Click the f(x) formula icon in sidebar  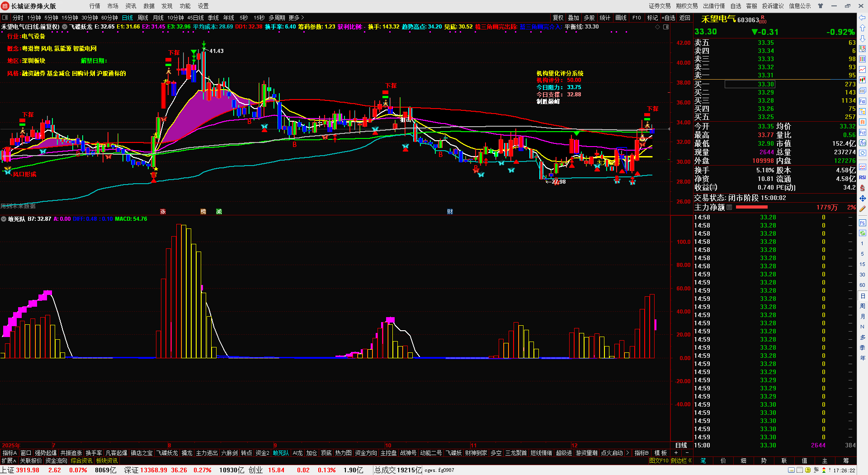click(x=863, y=143)
